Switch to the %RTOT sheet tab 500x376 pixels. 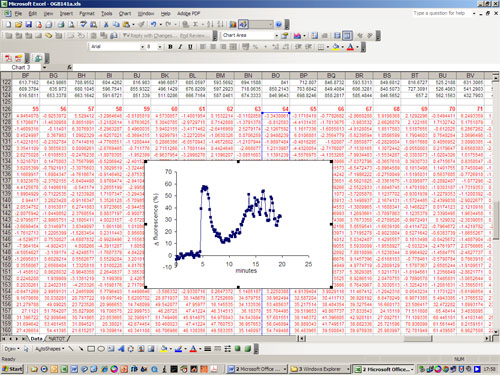pyautogui.click(x=57, y=339)
